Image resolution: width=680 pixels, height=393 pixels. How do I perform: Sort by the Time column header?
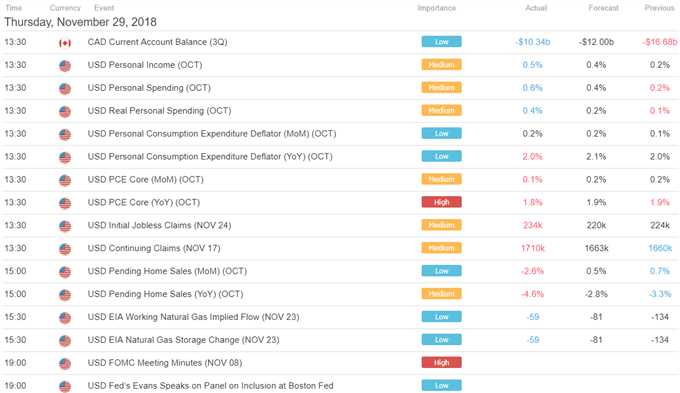(x=13, y=8)
